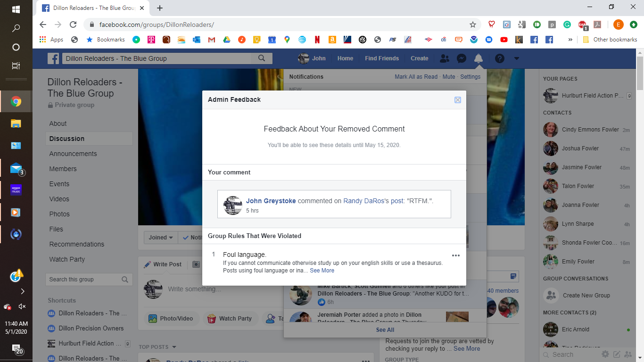Screen dimensions: 644x362
Task: Open Amazon bookmark icon
Action: tap(332, 40)
